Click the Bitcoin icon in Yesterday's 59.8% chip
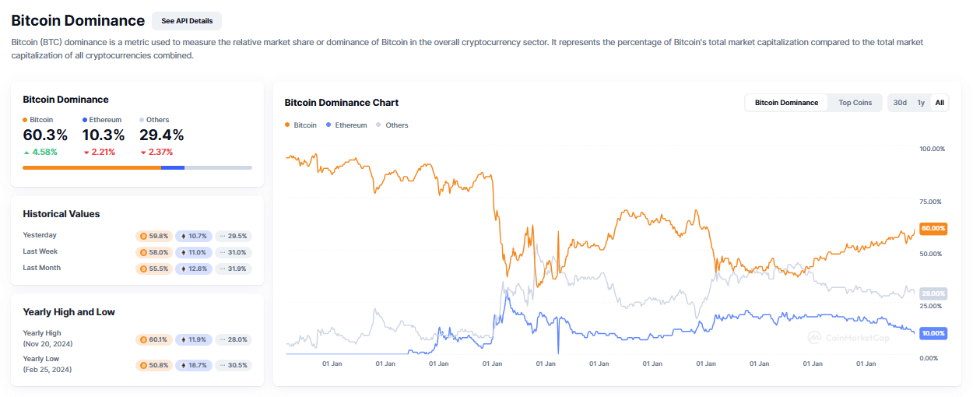980x397 pixels. coord(142,236)
